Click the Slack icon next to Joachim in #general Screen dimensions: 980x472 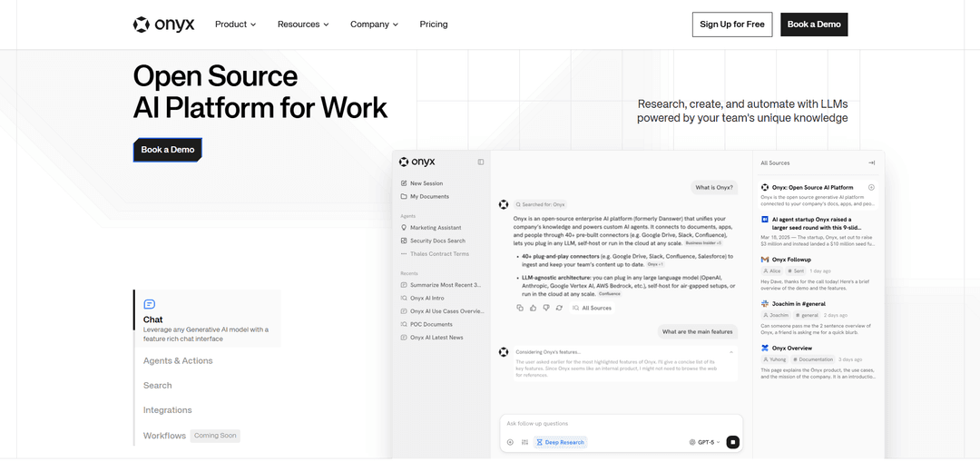point(764,303)
